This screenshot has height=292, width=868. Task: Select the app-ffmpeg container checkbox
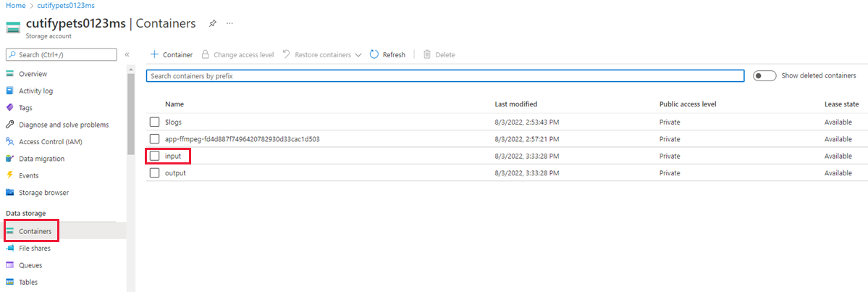point(154,139)
